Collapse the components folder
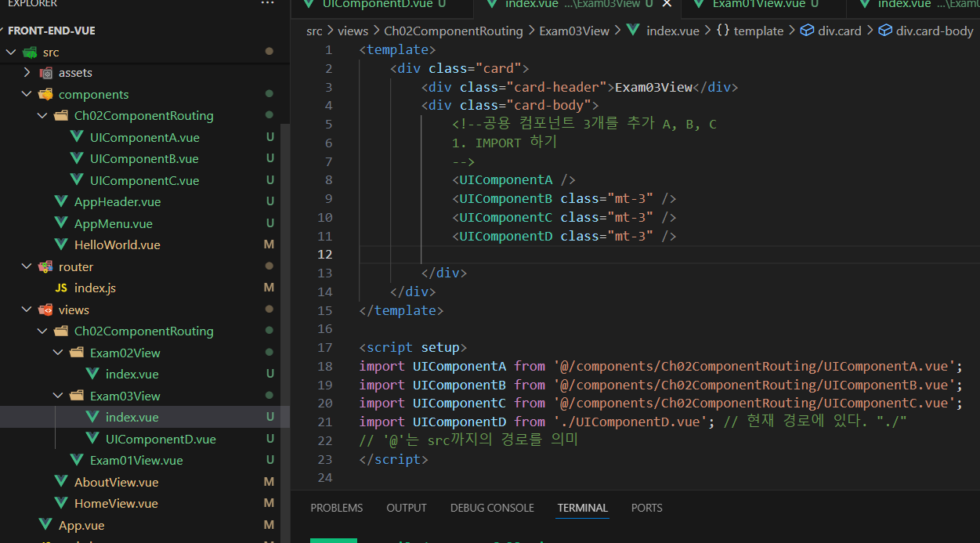 [27, 94]
